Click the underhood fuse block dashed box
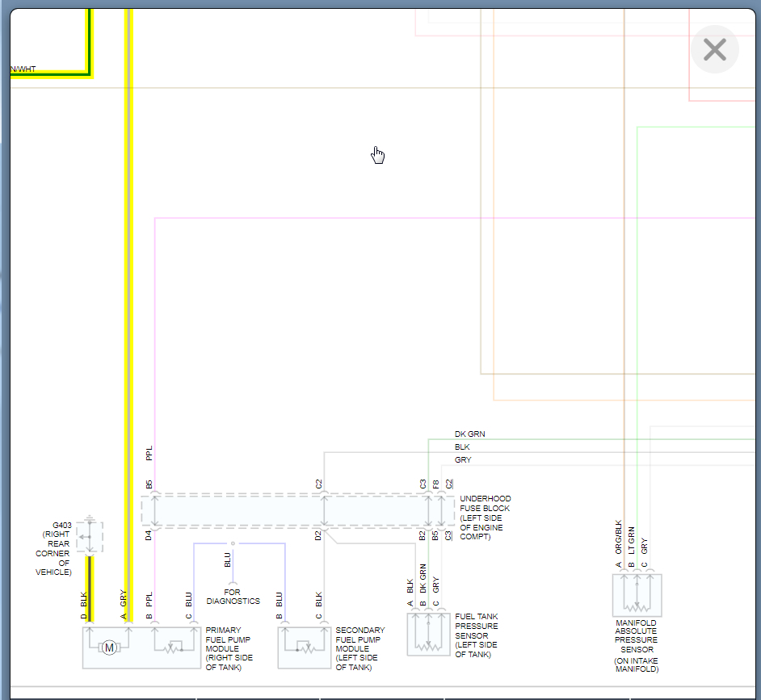Screen dimensions: 761x700 pos(297,511)
